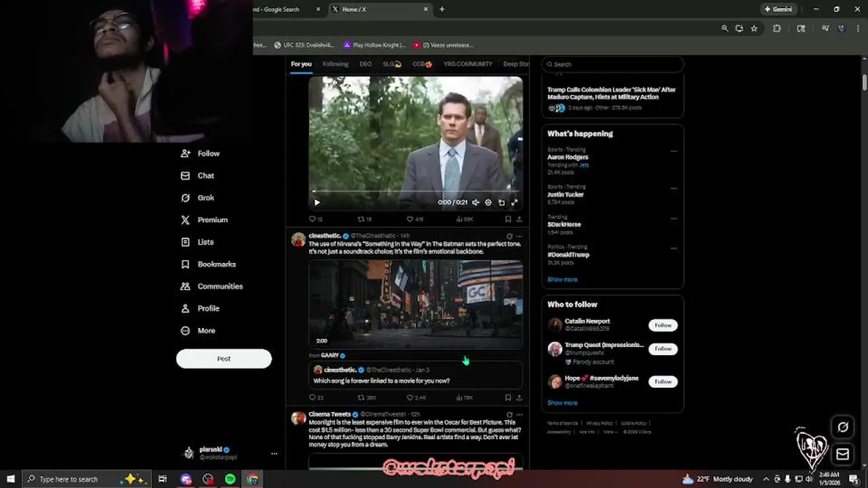The height and width of the screenshot is (488, 868).
Task: Click the top video progress bar
Action: (415, 192)
